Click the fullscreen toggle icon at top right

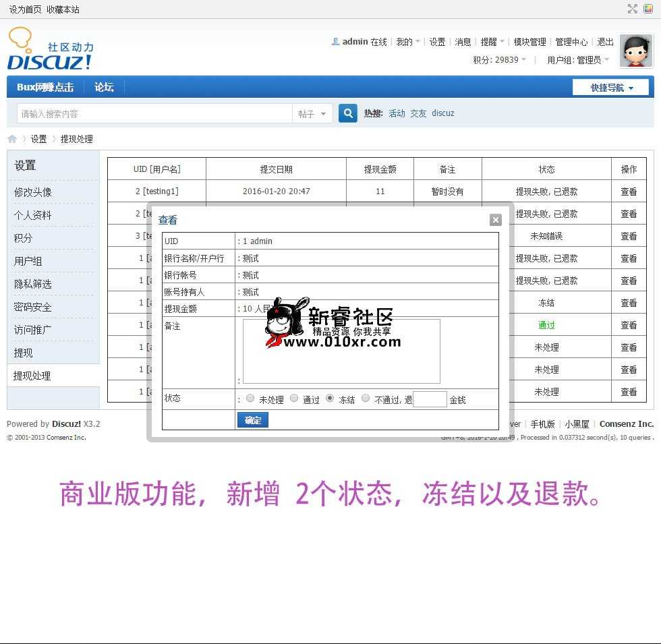click(632, 9)
